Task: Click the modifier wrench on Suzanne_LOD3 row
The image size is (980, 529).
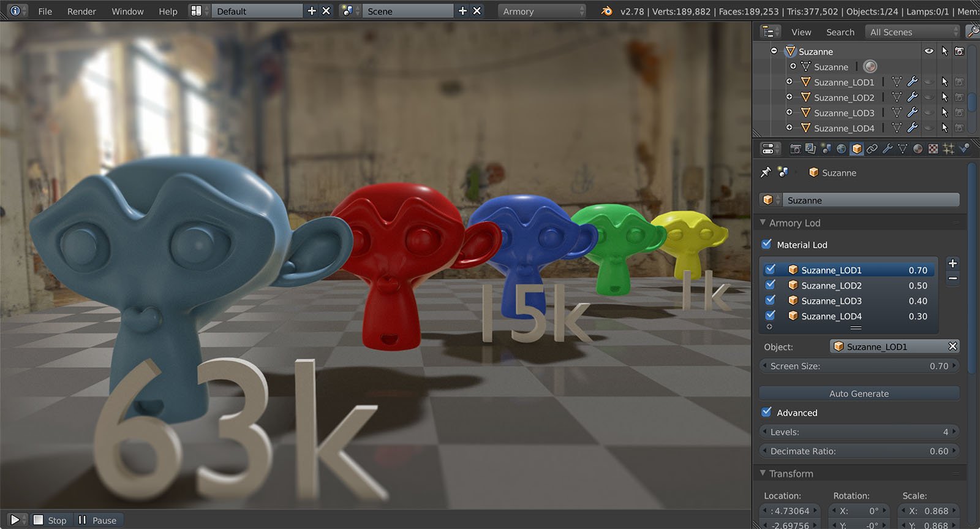Action: pos(912,112)
